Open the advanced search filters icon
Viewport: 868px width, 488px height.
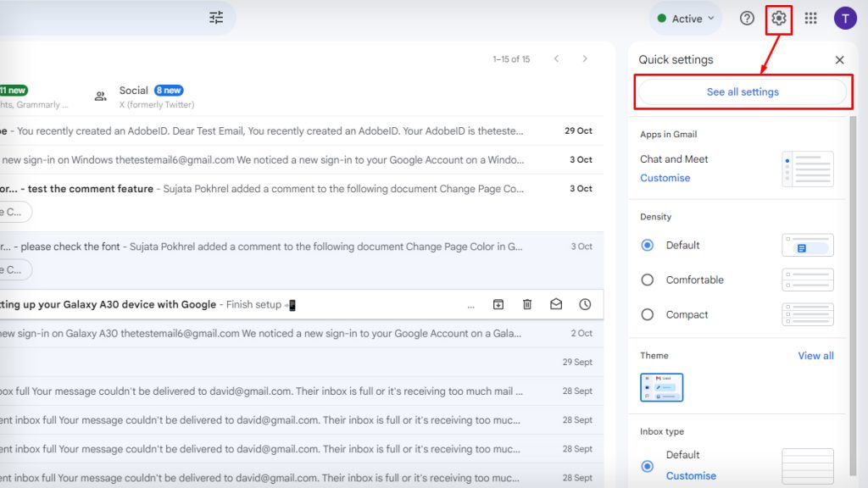(215, 17)
